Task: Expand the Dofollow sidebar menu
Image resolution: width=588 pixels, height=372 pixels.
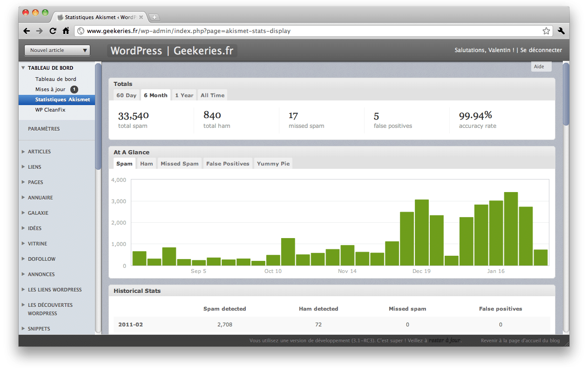Action: click(23, 259)
